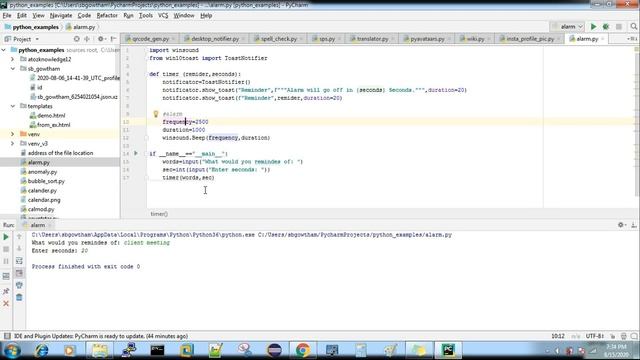Viewport: 640px width, 360px height.
Task: Start debugging with the bug icon
Action: pos(606,27)
